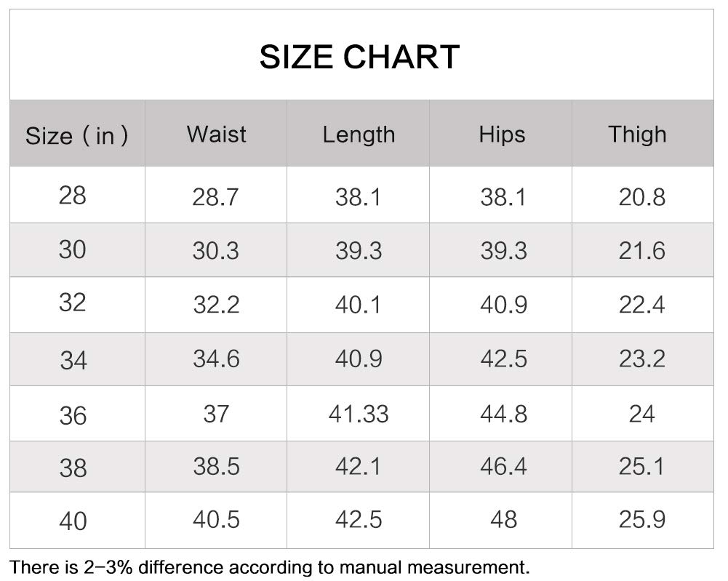
Task: Click the hips value 44.8
Action: pos(504,414)
